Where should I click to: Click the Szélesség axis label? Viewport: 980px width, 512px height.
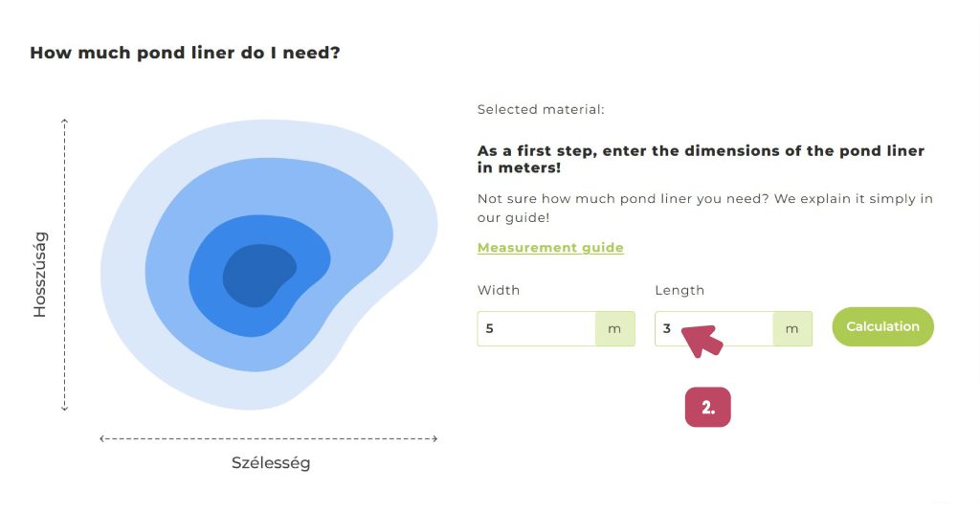point(271,463)
